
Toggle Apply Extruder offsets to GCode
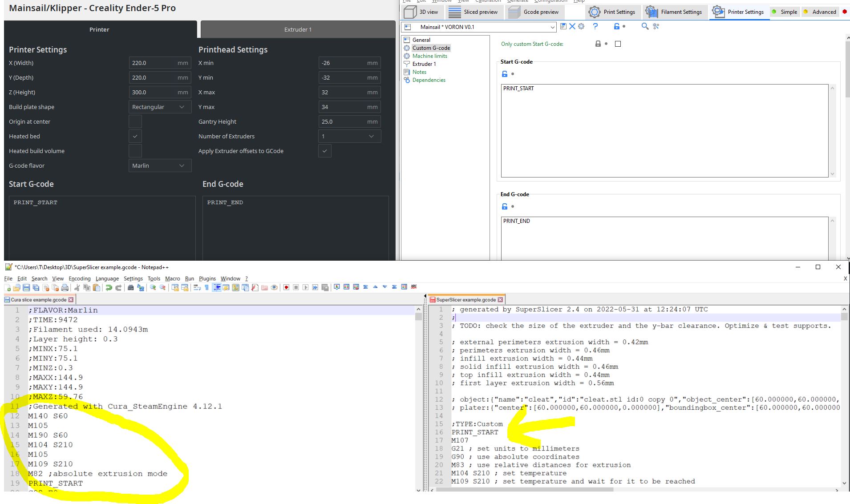pyautogui.click(x=325, y=151)
